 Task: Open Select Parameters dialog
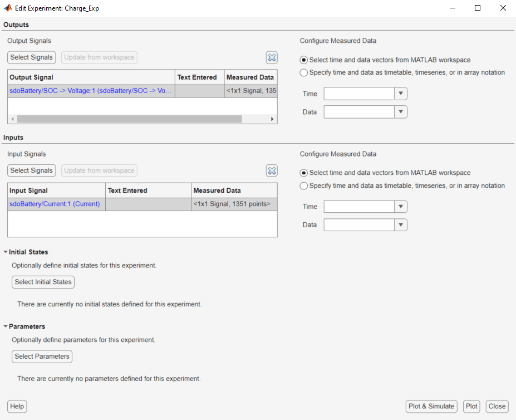42,356
